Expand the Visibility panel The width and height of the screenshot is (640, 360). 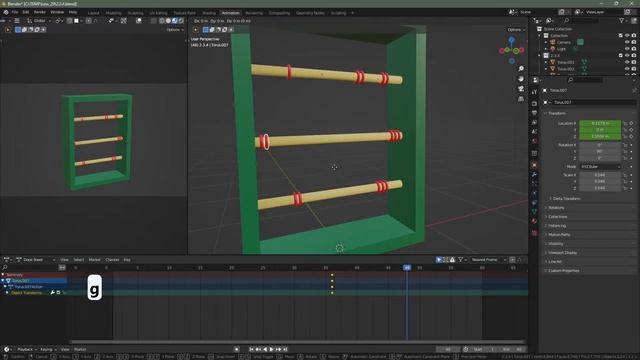point(556,244)
